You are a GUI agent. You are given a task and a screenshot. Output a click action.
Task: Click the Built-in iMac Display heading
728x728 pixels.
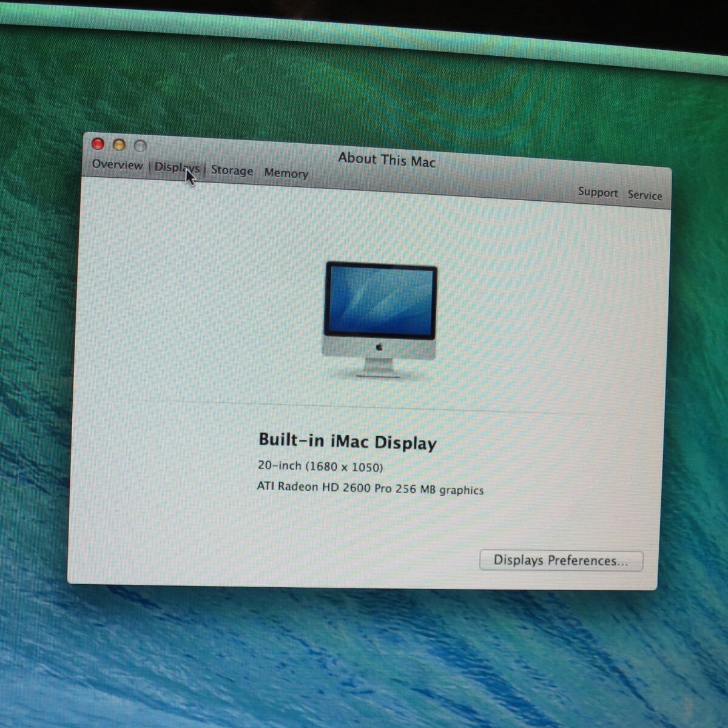coord(347,441)
